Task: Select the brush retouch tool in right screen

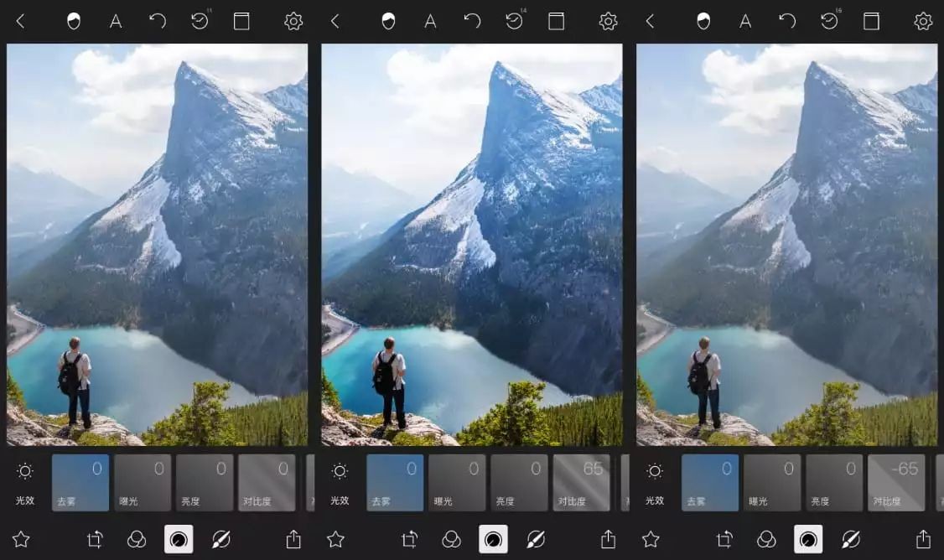Action: coord(851,539)
